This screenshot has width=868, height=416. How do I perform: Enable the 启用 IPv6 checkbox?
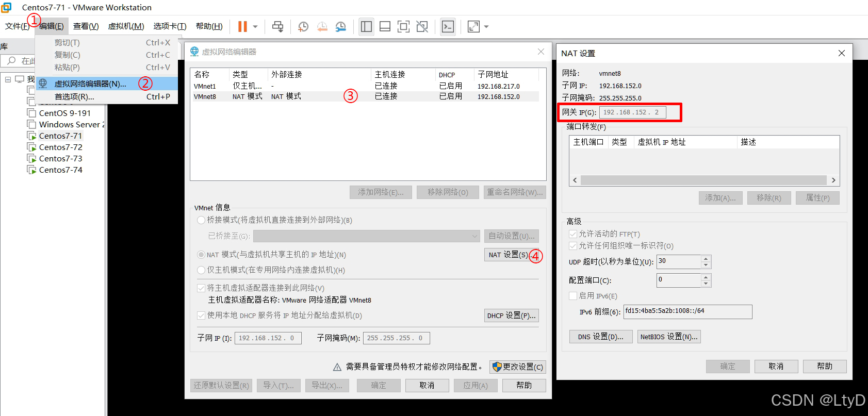point(572,296)
